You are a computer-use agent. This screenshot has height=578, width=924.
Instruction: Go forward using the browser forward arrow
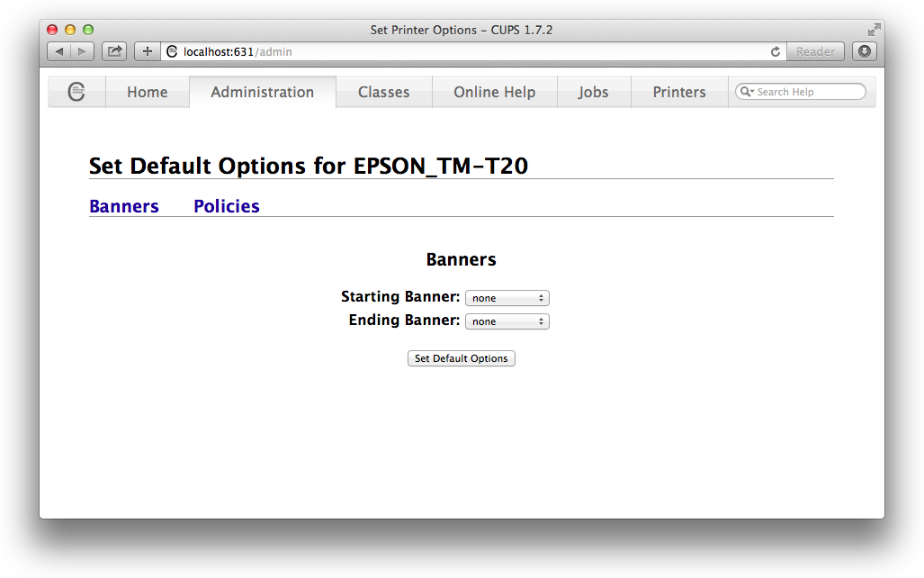(83, 51)
